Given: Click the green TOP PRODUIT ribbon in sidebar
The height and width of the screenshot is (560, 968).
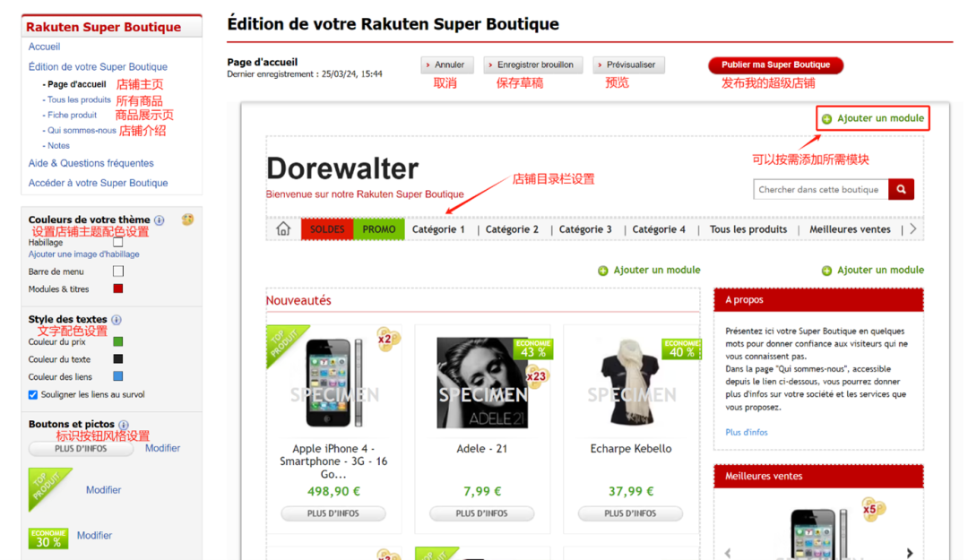Looking at the screenshot, I should click(x=48, y=489).
